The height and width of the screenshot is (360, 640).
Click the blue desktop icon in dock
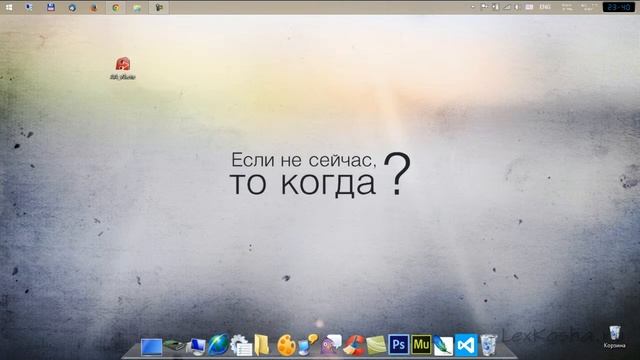(151, 347)
